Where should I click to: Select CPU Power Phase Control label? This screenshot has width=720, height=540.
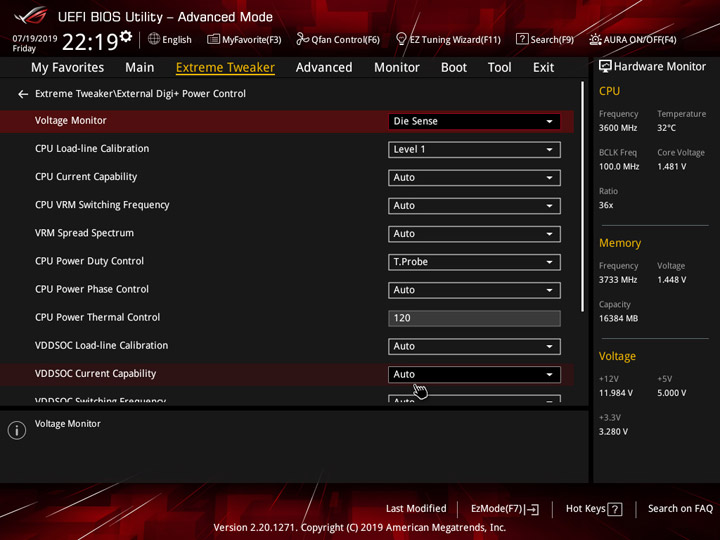click(92, 289)
